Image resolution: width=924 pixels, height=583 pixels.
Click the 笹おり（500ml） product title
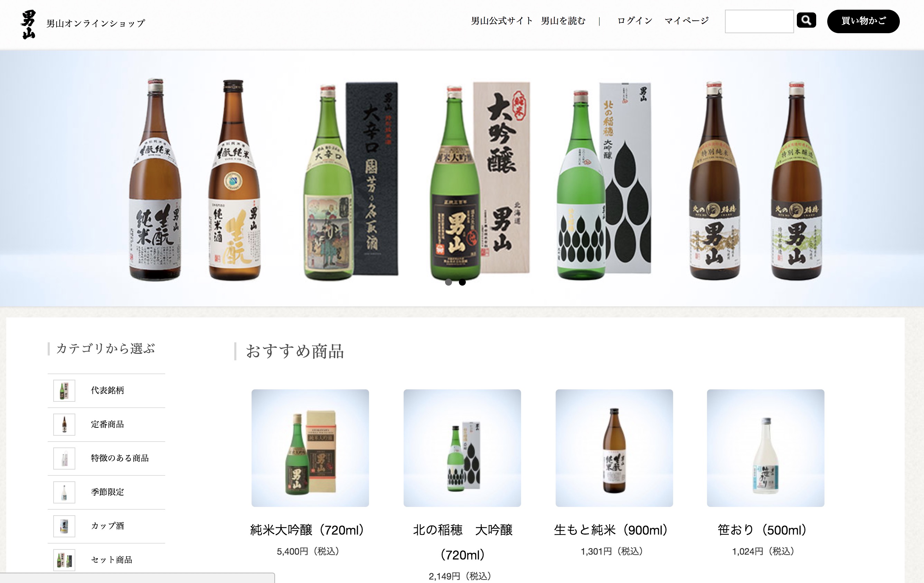point(762,530)
